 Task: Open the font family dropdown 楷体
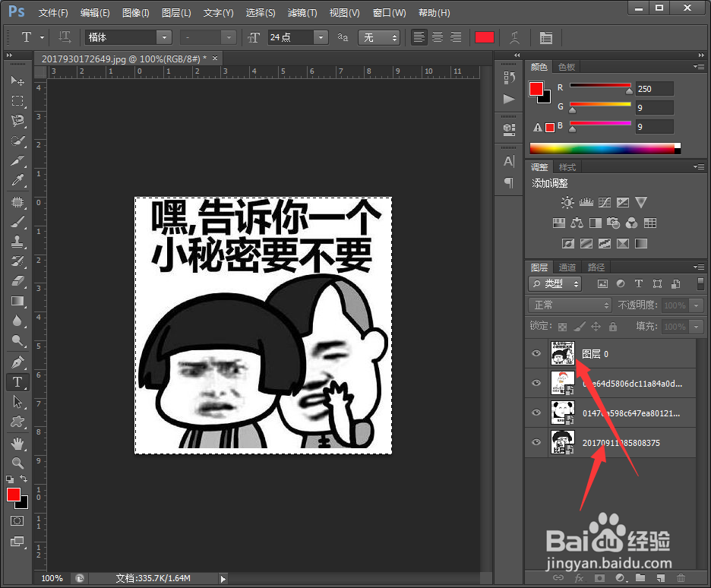(x=164, y=37)
